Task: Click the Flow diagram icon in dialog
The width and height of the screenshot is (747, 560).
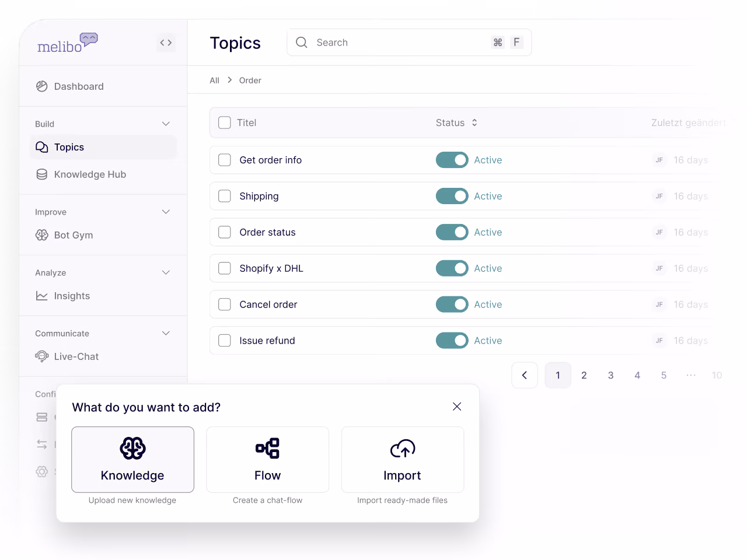Action: [268, 449]
